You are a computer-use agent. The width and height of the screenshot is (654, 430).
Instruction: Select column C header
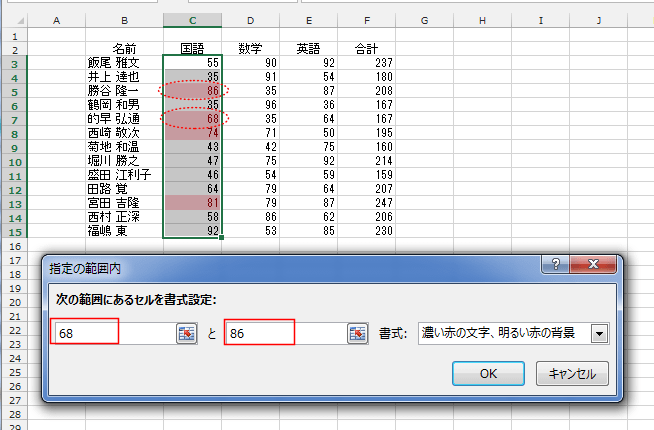(x=192, y=20)
